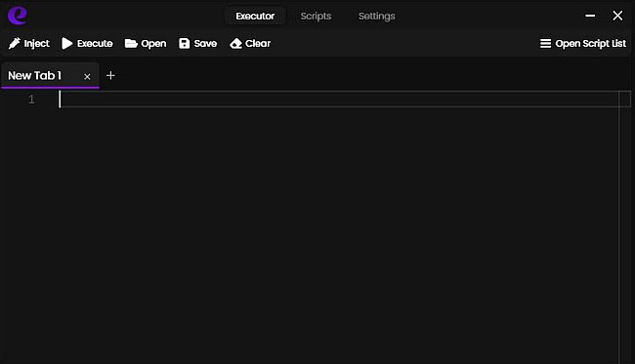The height and width of the screenshot is (364, 635).
Task: Click the Save text label
Action: [205, 43]
